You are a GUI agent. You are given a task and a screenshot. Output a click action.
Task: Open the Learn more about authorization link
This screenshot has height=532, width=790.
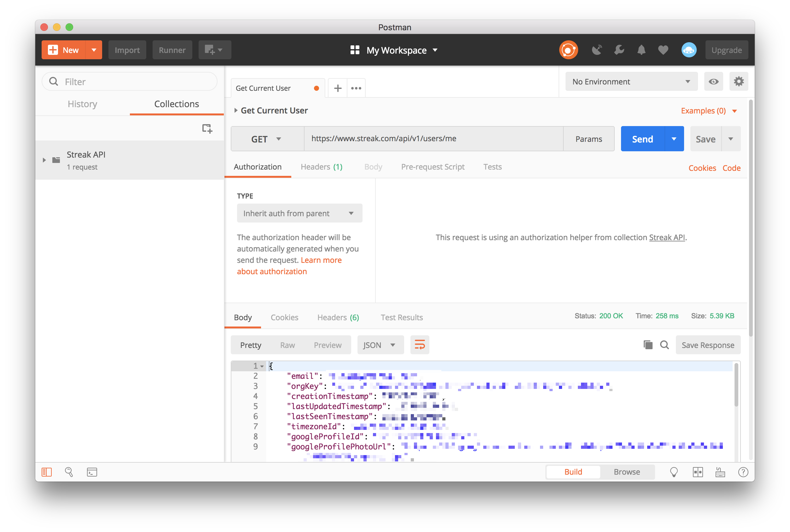tap(321, 260)
